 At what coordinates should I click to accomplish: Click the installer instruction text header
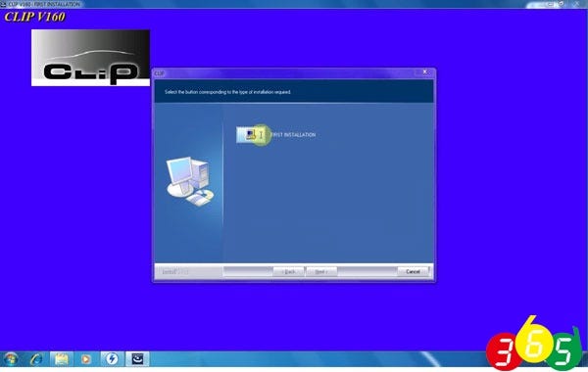(x=227, y=92)
